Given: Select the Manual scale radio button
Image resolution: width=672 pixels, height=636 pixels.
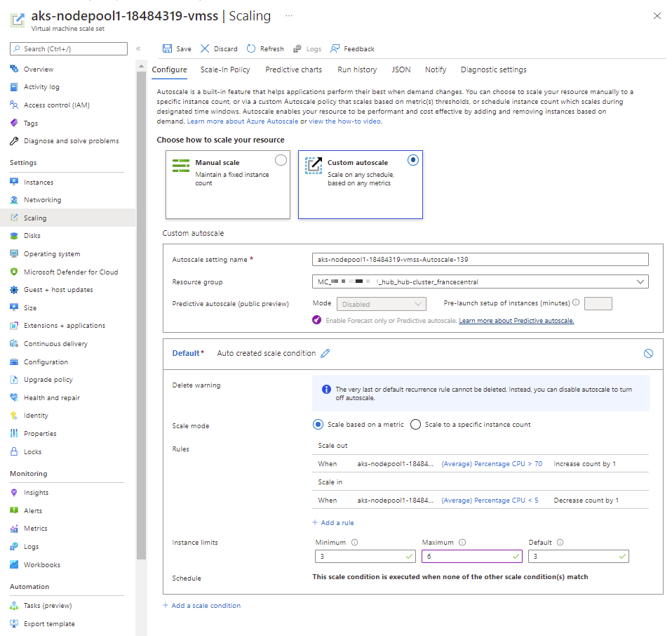Looking at the screenshot, I should point(281,160).
